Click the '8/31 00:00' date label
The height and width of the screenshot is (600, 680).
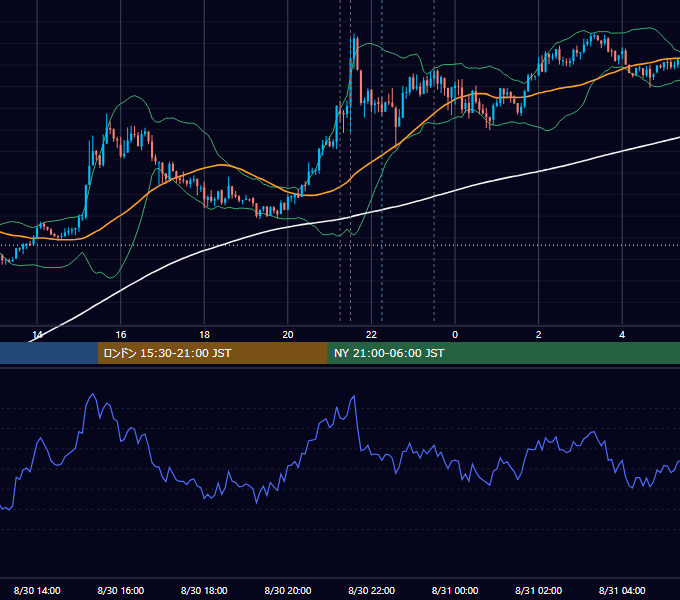pos(455,590)
